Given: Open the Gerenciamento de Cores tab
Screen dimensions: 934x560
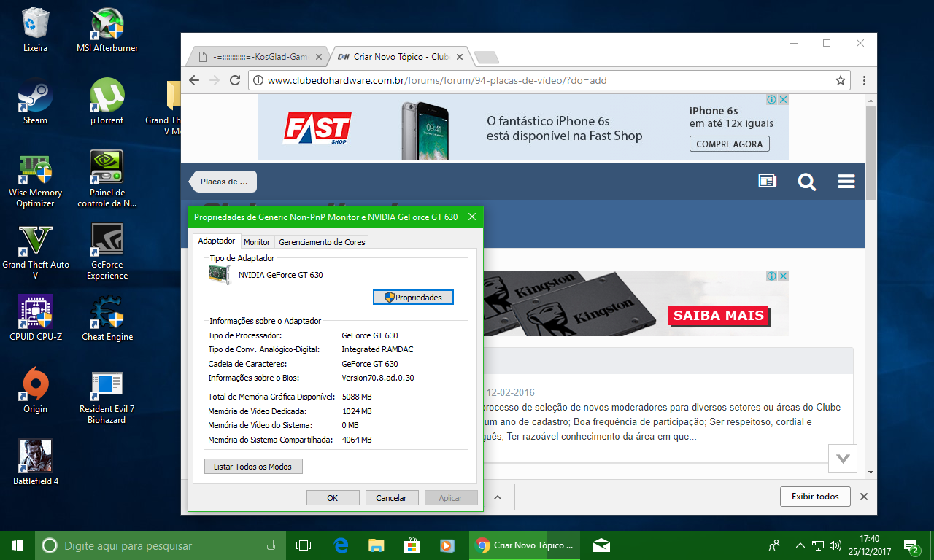Looking at the screenshot, I should tap(322, 242).
